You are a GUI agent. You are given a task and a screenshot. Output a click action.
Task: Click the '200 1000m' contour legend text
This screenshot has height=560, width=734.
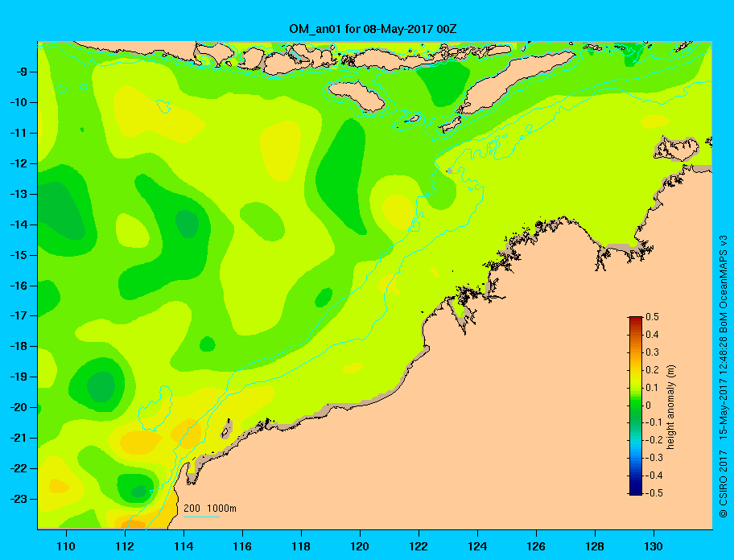click(x=210, y=509)
